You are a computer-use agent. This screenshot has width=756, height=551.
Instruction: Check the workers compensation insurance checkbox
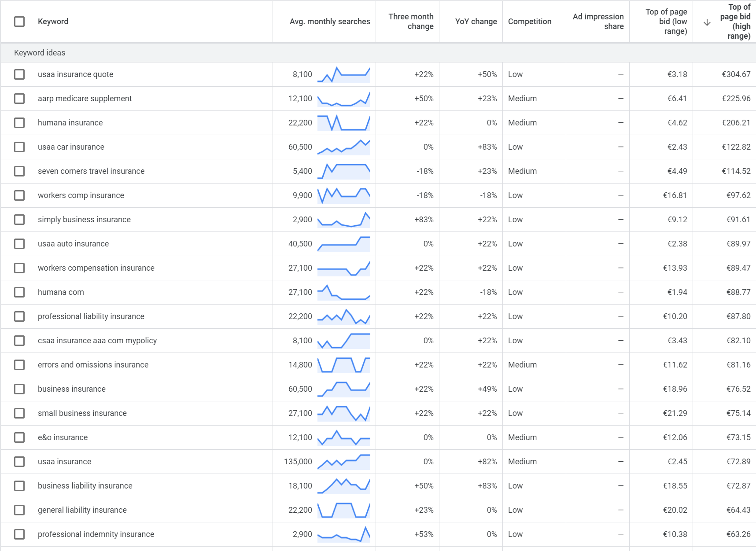click(x=19, y=268)
